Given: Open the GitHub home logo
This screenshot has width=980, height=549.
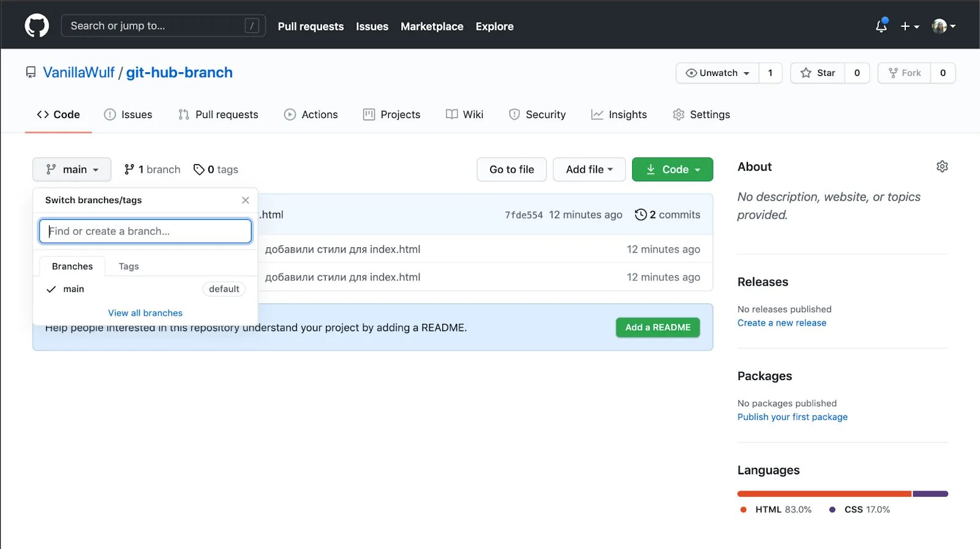Looking at the screenshot, I should (37, 26).
